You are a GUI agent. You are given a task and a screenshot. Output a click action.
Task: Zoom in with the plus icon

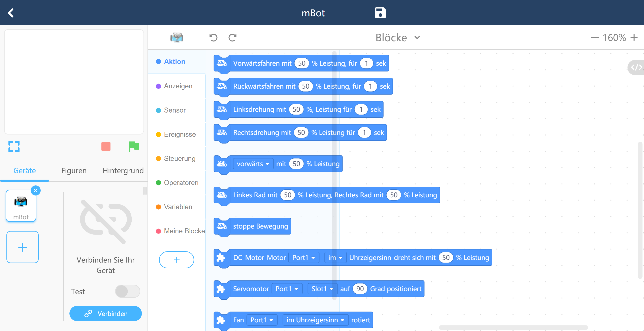(634, 37)
